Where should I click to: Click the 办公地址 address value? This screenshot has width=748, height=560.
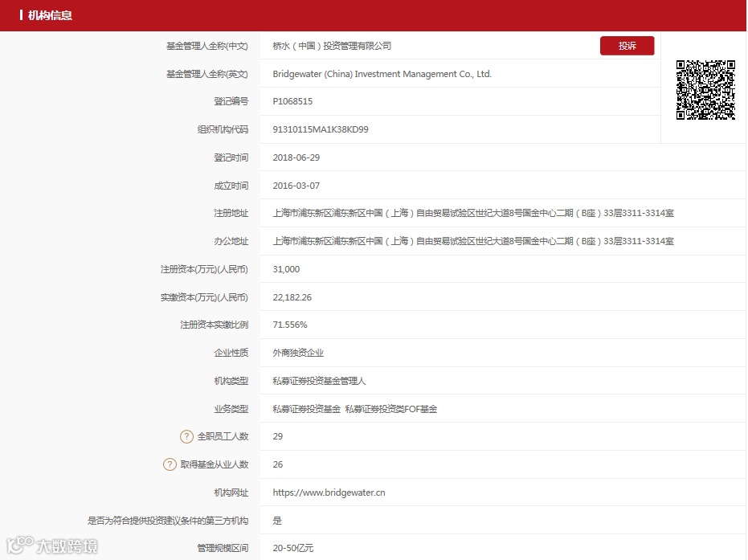point(473,241)
